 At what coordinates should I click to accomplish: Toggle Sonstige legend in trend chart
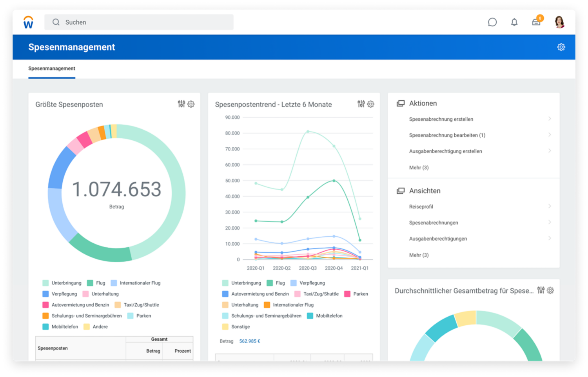[x=236, y=327]
